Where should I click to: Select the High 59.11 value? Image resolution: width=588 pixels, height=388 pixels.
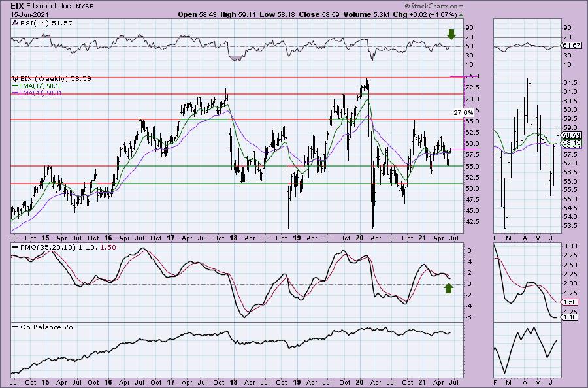[x=238, y=14]
